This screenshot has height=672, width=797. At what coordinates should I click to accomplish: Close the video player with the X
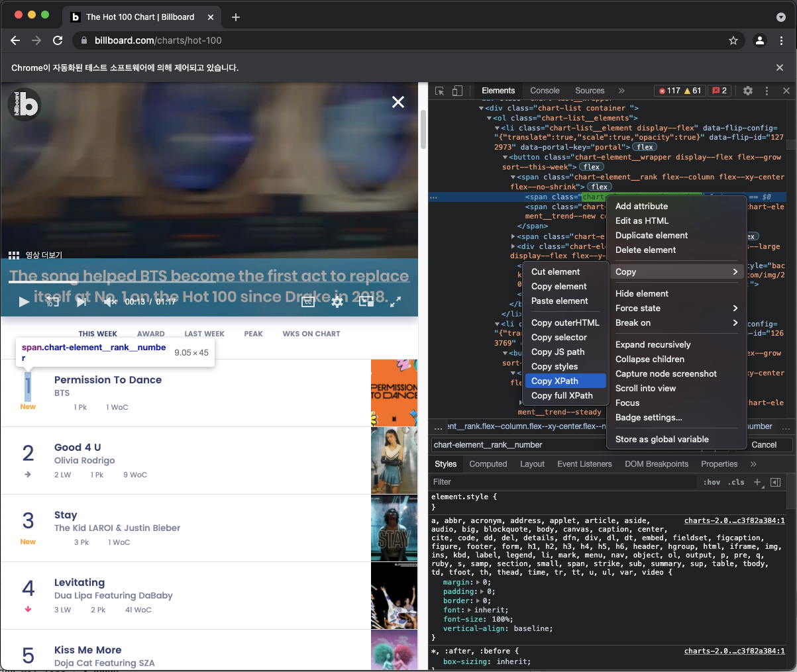pyautogui.click(x=398, y=102)
